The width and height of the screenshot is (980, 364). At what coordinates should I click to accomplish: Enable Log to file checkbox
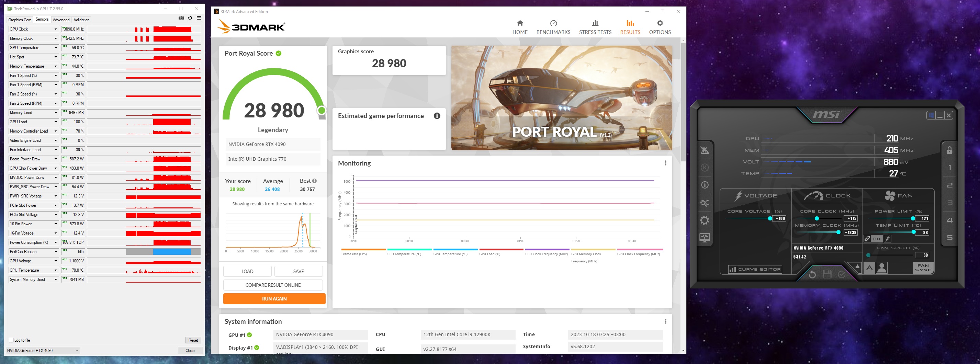(11, 340)
